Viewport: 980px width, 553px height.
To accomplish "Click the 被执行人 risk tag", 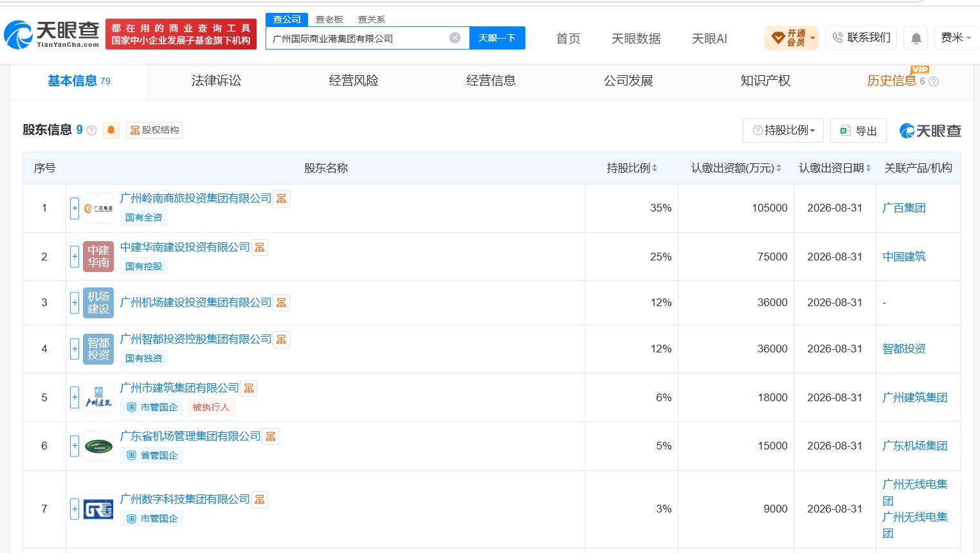I will click(x=211, y=407).
